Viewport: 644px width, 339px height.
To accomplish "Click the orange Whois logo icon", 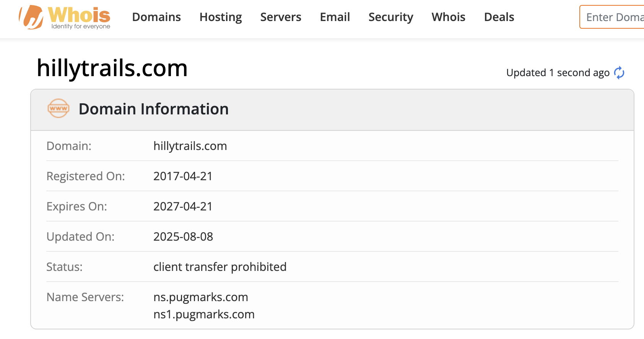I will pos(31,17).
